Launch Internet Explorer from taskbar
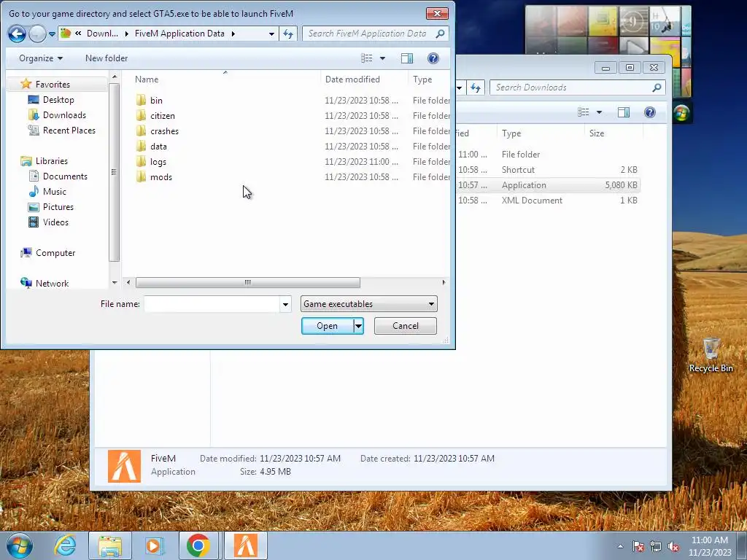The height and width of the screenshot is (560, 747). (x=65, y=545)
